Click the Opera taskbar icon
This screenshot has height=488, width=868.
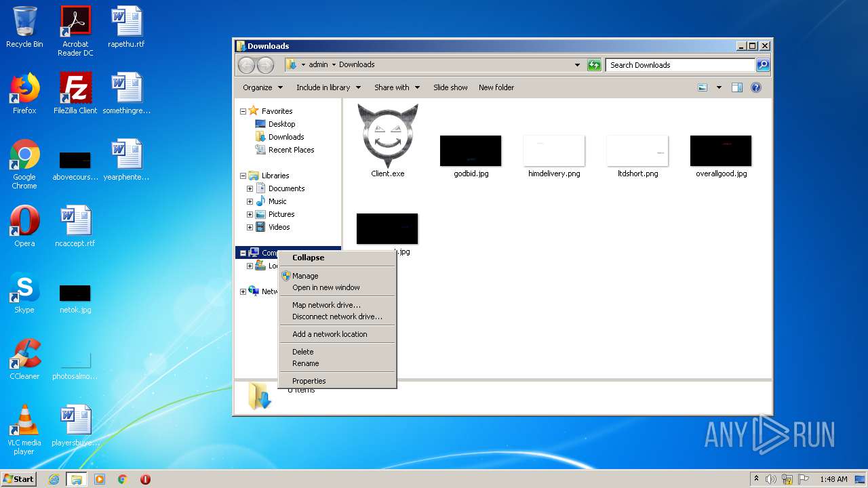[x=145, y=479]
